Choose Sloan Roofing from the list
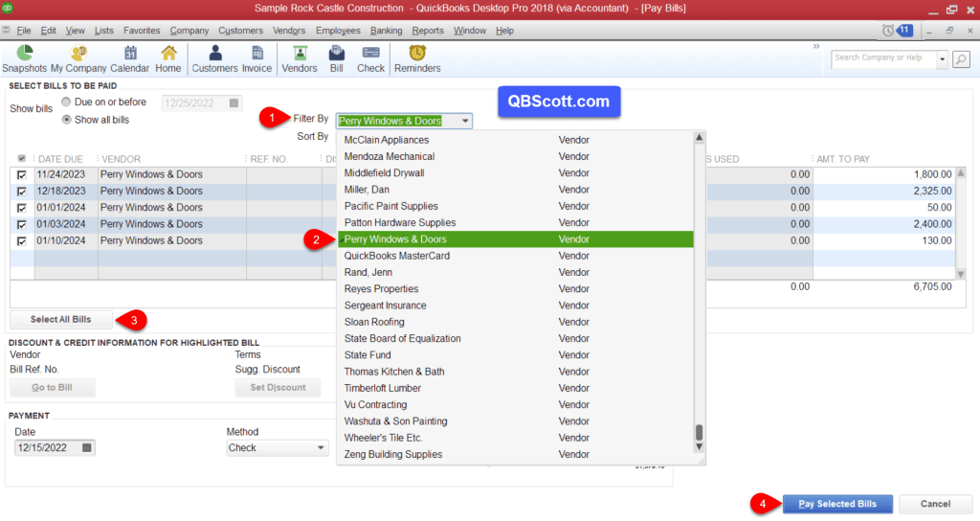This screenshot has height=521, width=980. 516,322
